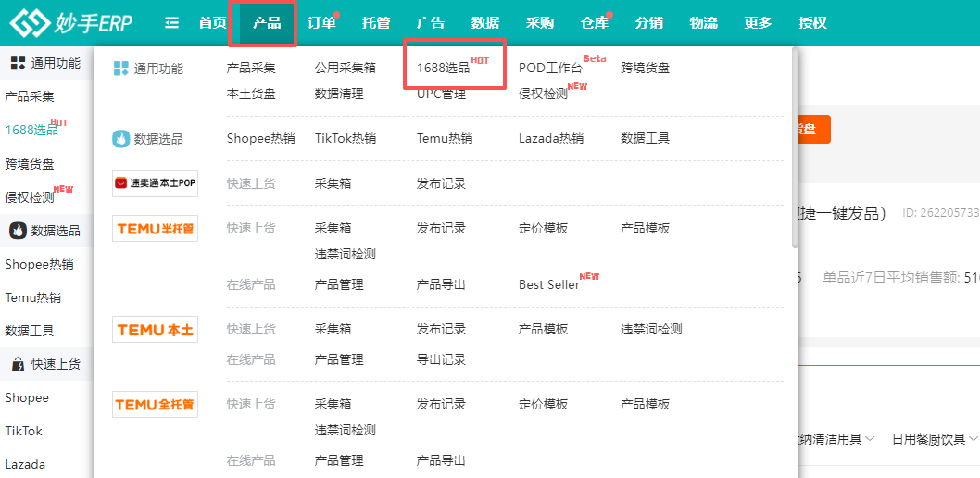Viewport: 980px width, 478px height.
Task: Select Shopee热销 in left sidebar
Action: pos(40,264)
